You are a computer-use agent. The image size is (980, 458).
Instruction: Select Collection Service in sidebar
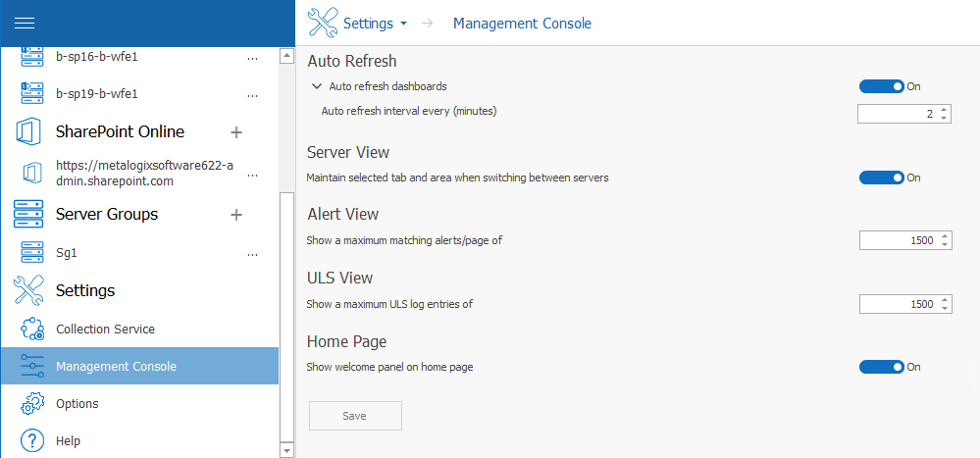[139, 329]
